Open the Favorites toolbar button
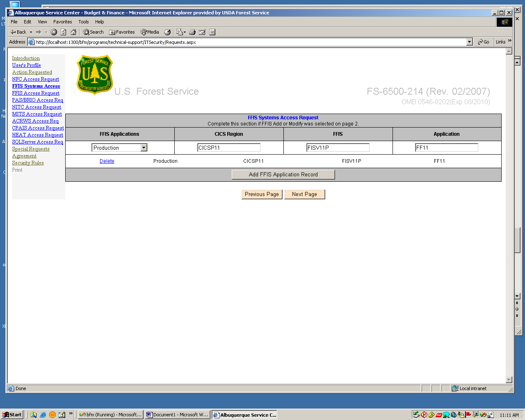 coord(122,32)
